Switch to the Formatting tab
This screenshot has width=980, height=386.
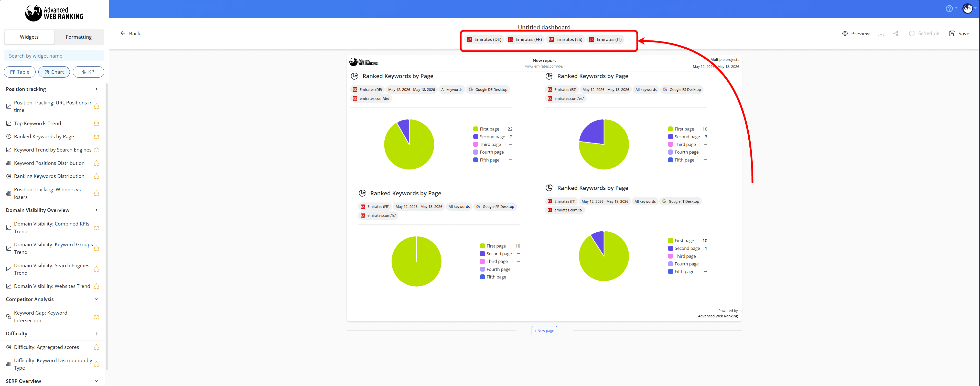[79, 37]
